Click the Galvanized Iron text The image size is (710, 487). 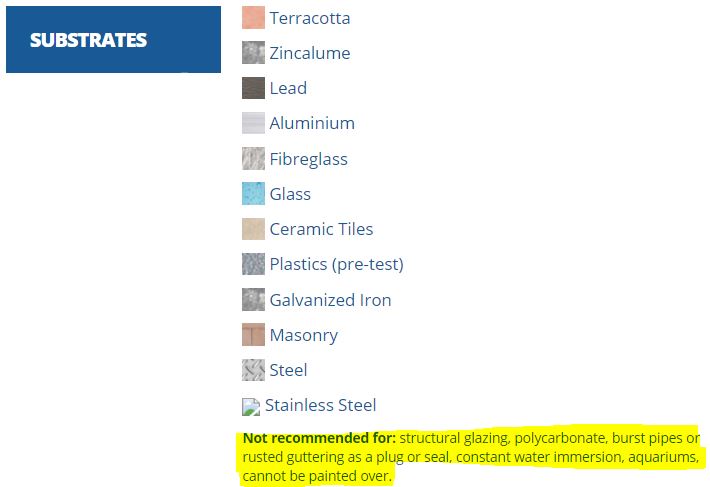coord(330,300)
